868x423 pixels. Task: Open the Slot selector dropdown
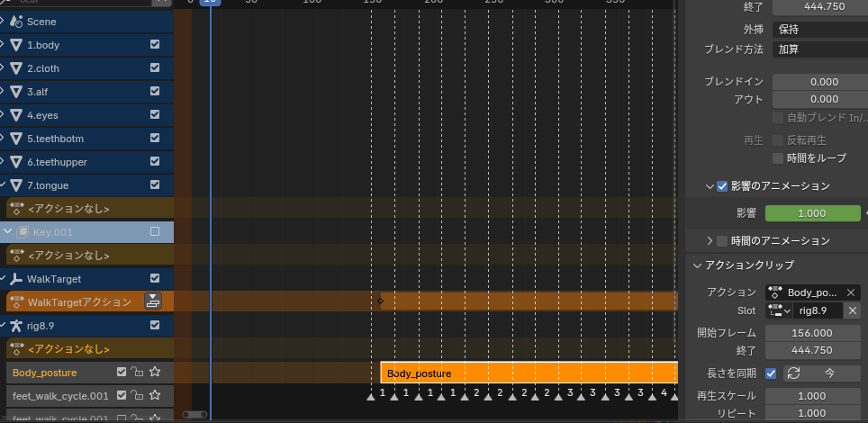779,310
